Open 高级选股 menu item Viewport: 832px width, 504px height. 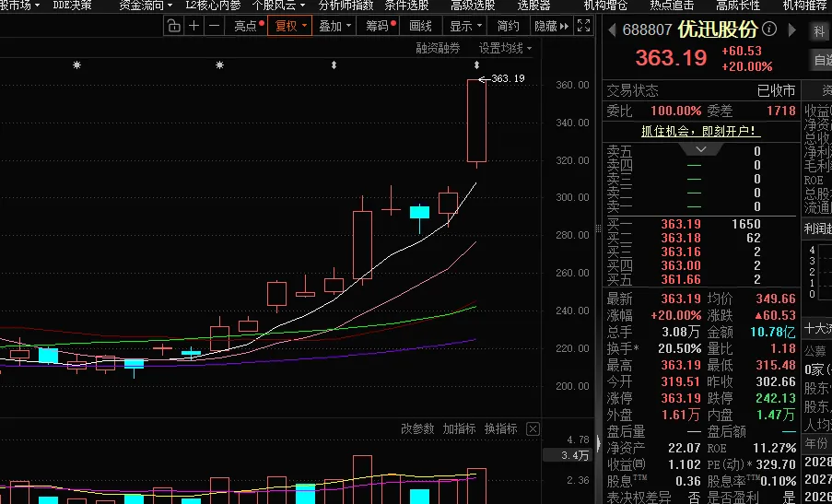click(473, 6)
